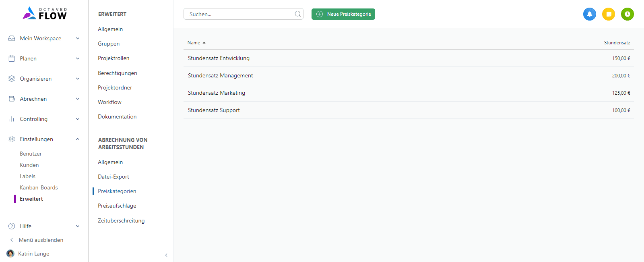Click the magnifier icon in search box
The height and width of the screenshot is (262, 644).
pos(298,14)
